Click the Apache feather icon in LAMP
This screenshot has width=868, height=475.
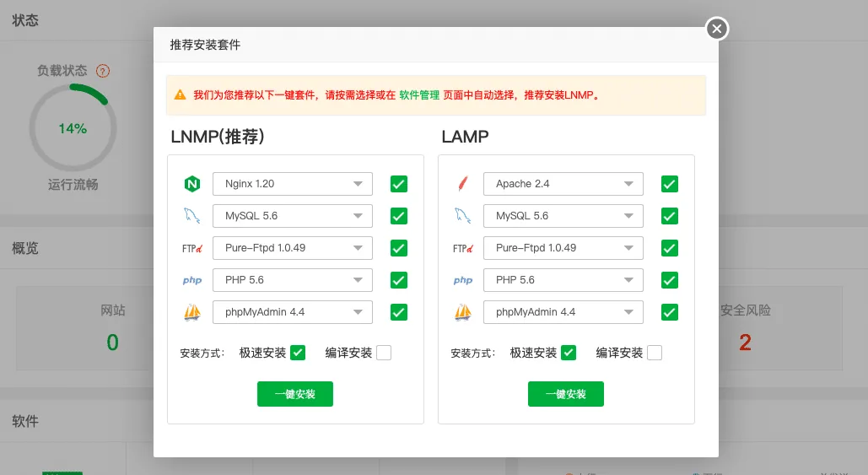pos(463,183)
